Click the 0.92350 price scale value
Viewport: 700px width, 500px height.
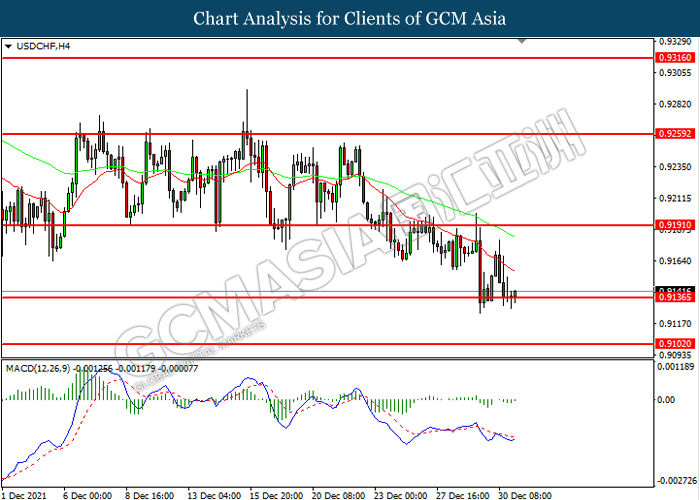675,167
